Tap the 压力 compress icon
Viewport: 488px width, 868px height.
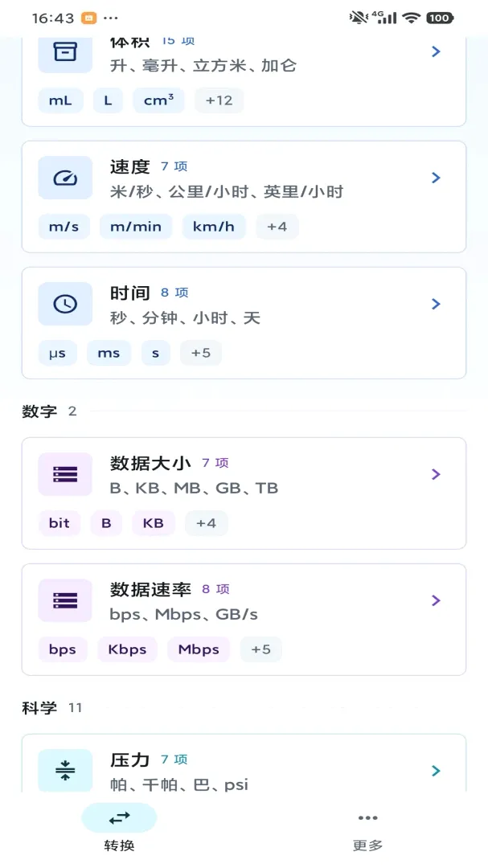[x=65, y=770]
